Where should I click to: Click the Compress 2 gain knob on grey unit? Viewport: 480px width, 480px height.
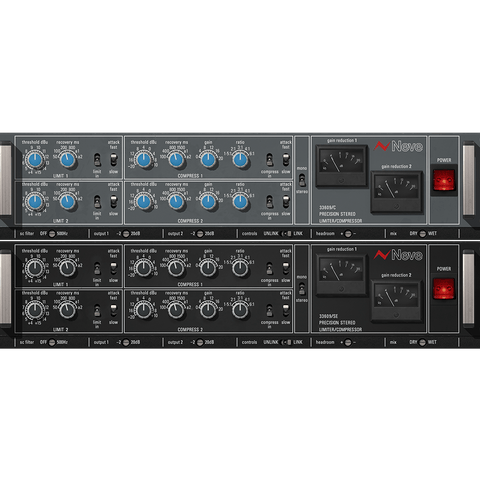[x=208, y=202]
